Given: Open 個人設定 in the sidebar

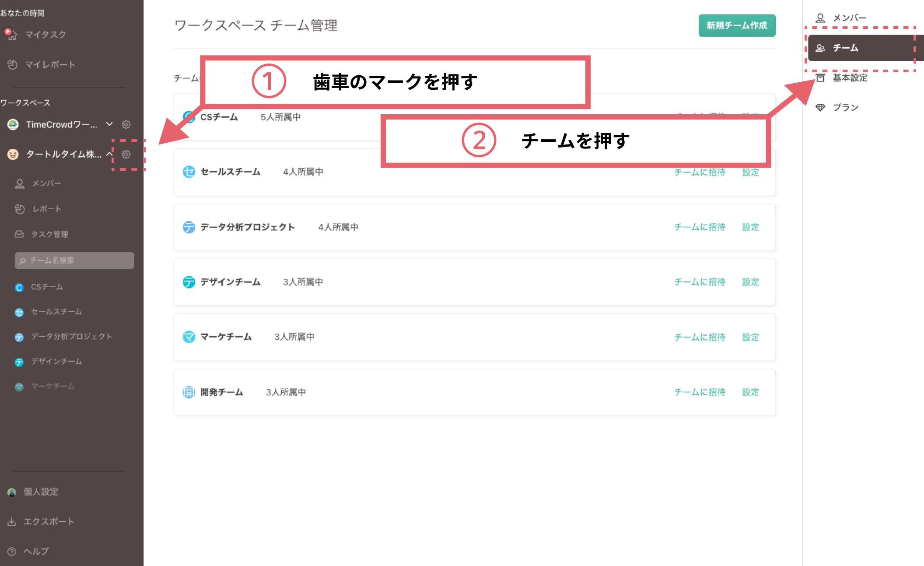Looking at the screenshot, I should [40, 492].
